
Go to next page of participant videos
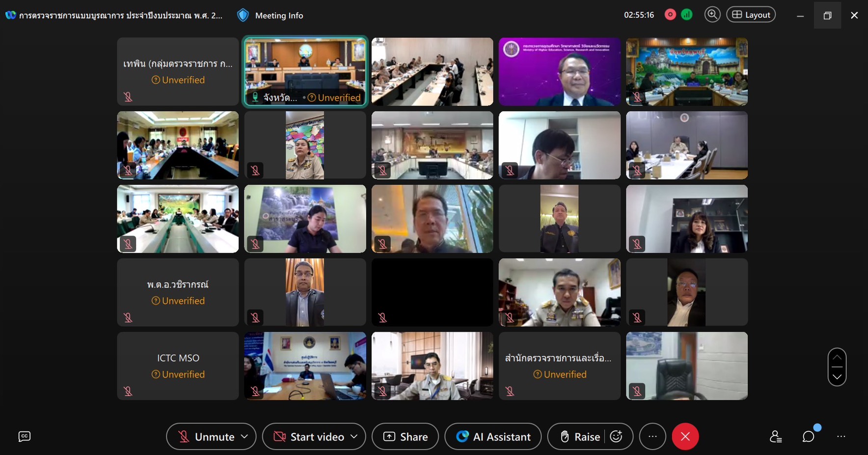837,377
